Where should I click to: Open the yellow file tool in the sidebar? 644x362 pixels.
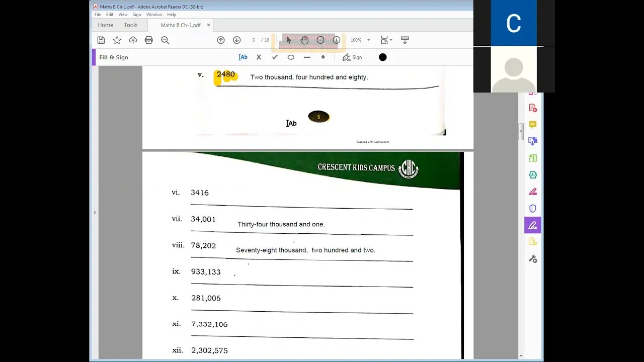tap(533, 242)
